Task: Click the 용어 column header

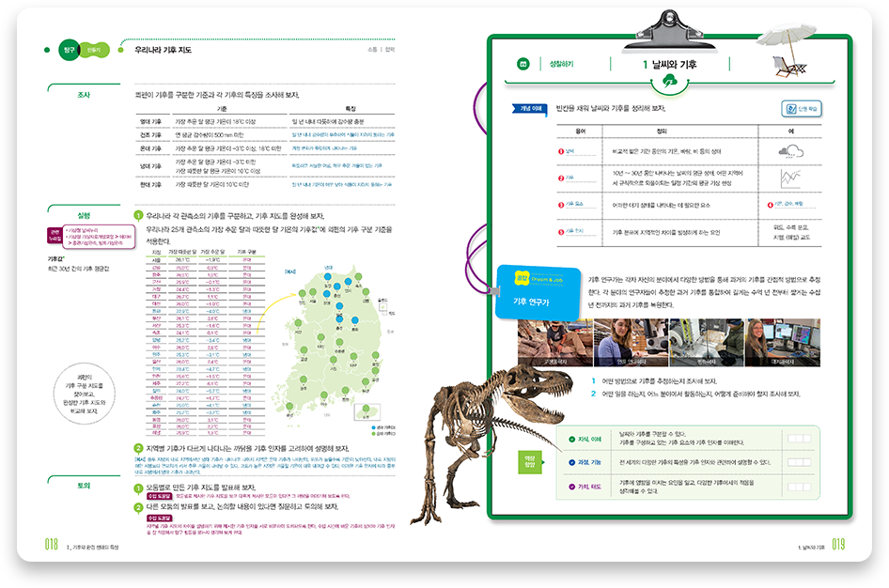Action: coord(580,132)
